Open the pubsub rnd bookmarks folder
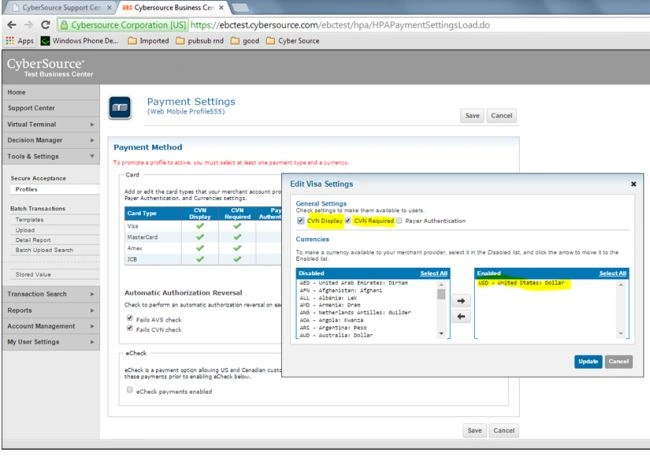This screenshot has height=457, width=650. coord(200,41)
